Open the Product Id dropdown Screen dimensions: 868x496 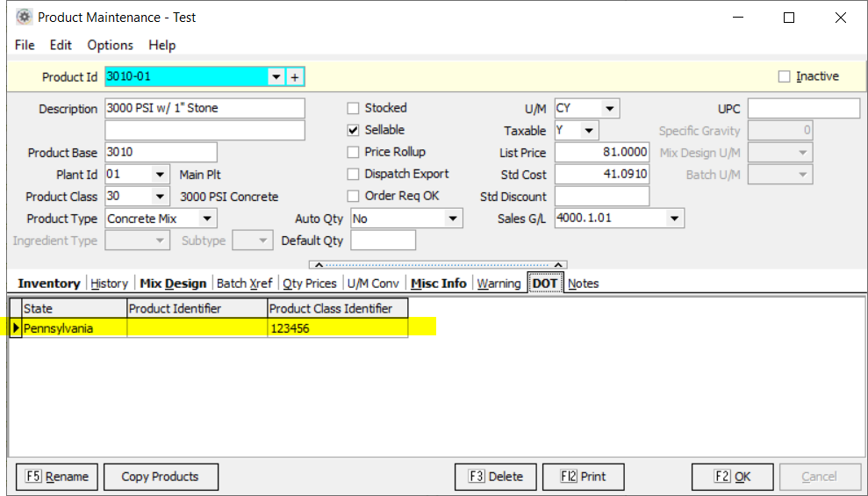276,77
